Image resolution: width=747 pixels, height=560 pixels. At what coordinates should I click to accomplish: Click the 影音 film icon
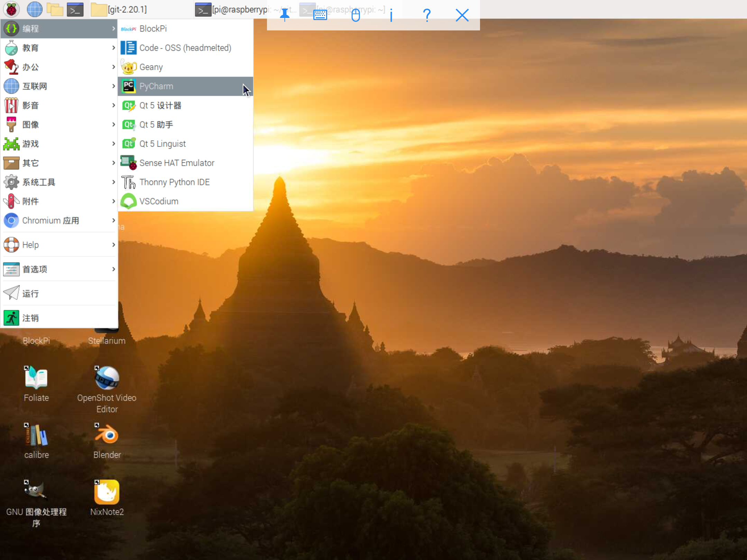(11, 105)
